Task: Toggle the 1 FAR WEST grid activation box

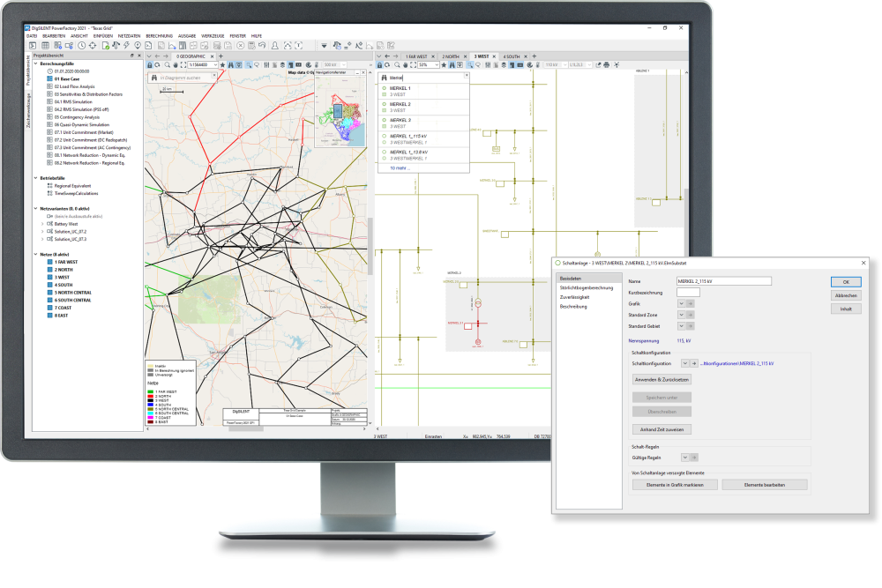Action: pos(49,262)
